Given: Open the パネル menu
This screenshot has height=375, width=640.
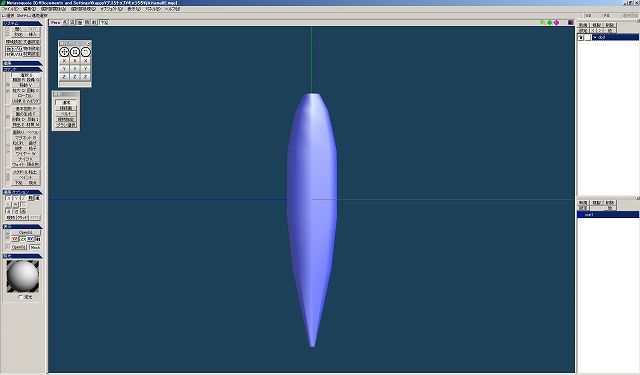Looking at the screenshot, I should 153,9.
